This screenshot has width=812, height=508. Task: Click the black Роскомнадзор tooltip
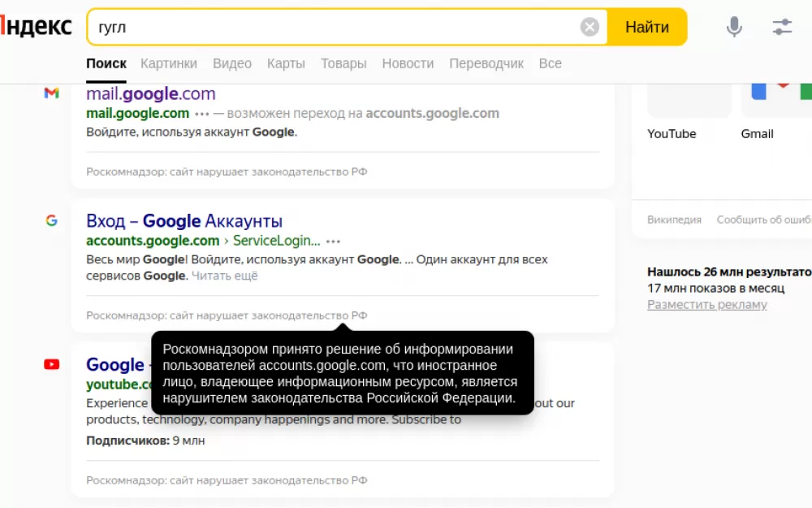(343, 373)
